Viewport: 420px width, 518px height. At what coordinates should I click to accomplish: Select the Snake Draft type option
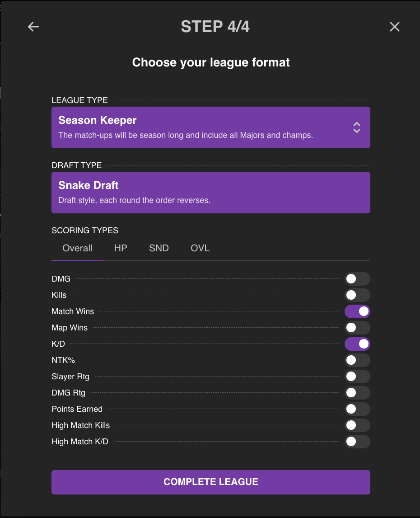(210, 193)
